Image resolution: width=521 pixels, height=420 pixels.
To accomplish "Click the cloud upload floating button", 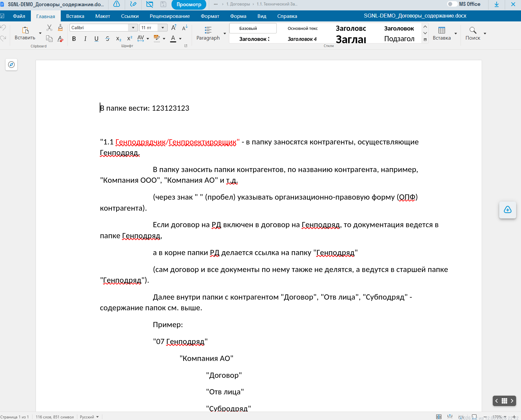I will [x=508, y=210].
